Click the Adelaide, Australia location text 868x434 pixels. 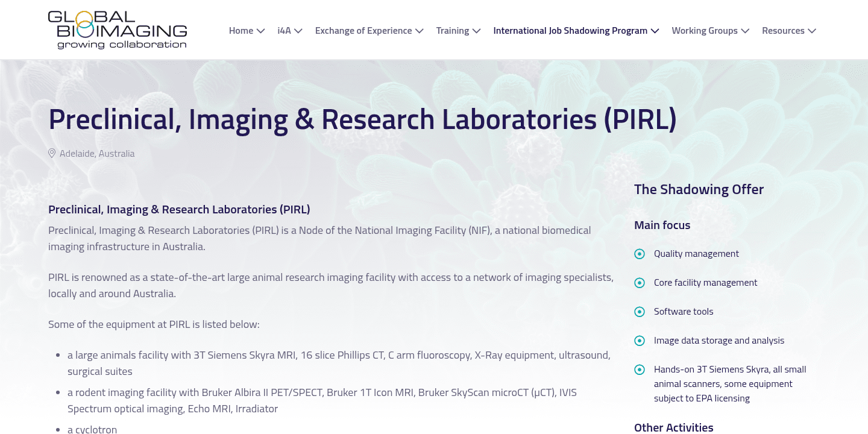[x=97, y=153]
